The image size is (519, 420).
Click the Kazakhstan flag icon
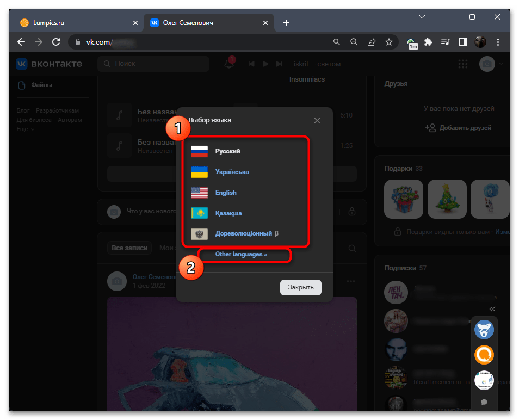point(199,213)
